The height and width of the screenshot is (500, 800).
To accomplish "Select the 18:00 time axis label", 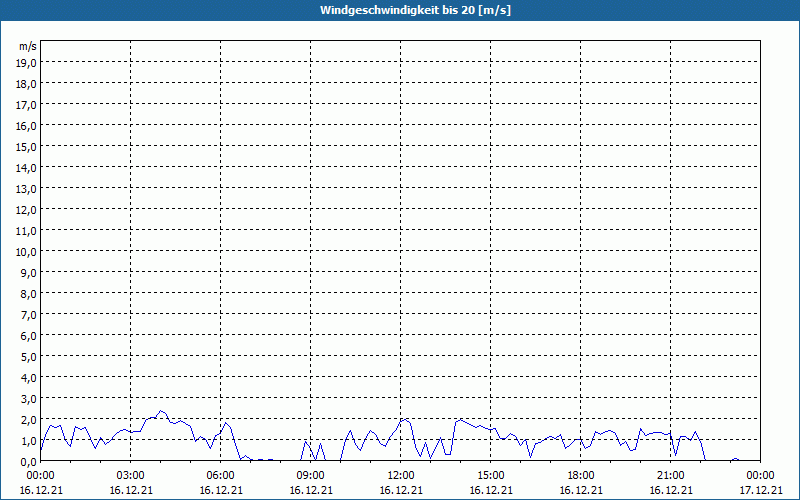I will tap(581, 476).
